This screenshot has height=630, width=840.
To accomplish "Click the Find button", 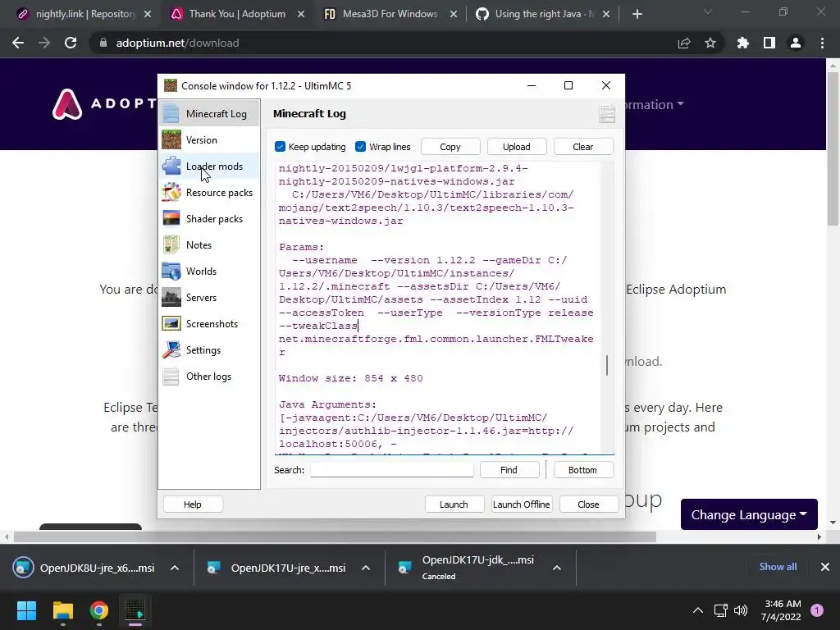I will (x=509, y=470).
